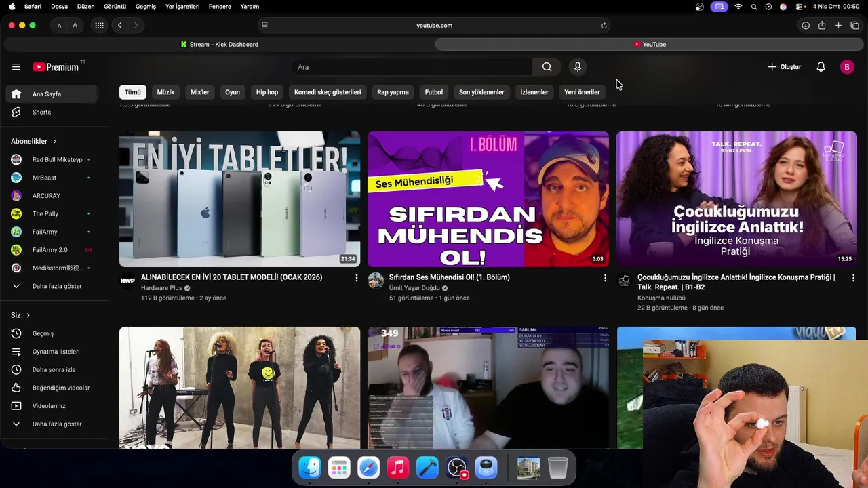Screen dimensions: 868x488
Task: Start voice search with the microphone icon
Action: tap(578, 67)
